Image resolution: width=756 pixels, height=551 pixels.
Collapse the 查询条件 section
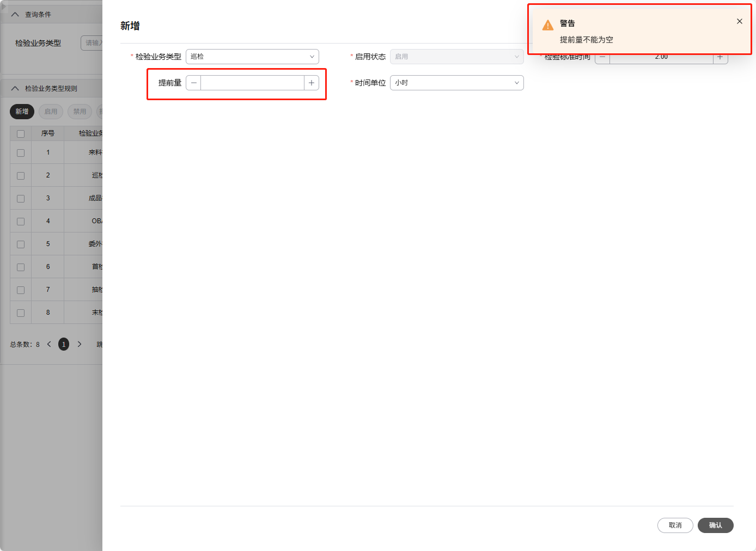tap(14, 14)
